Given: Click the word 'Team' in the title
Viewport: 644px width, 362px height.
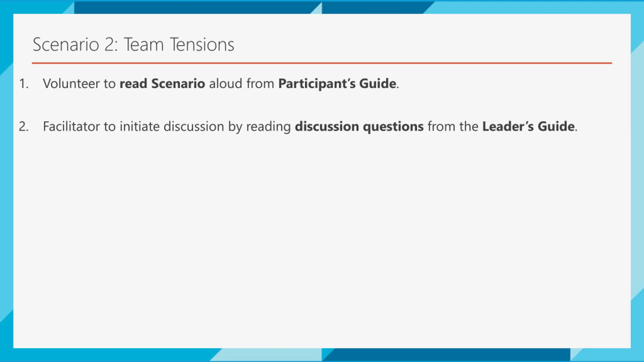Looking at the screenshot, I should 144,44.
